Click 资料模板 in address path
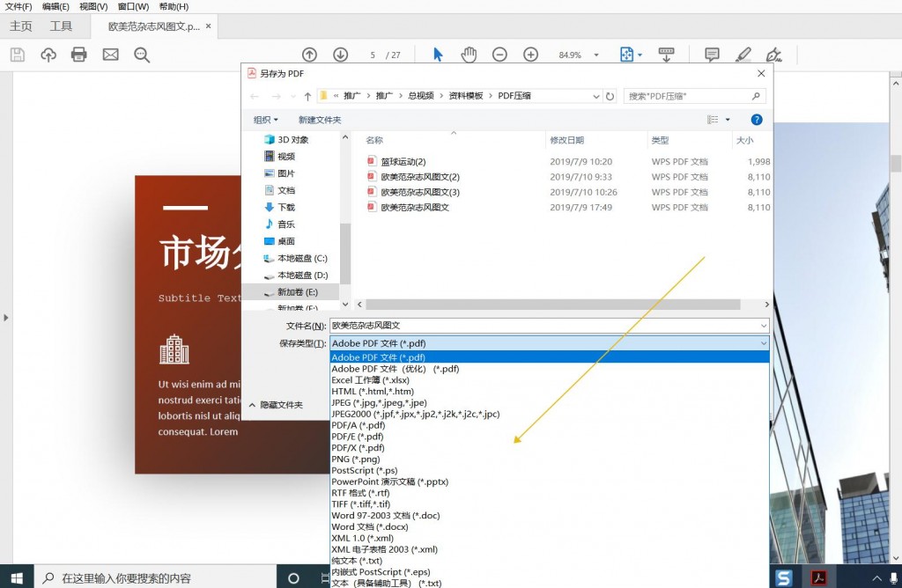 point(465,96)
